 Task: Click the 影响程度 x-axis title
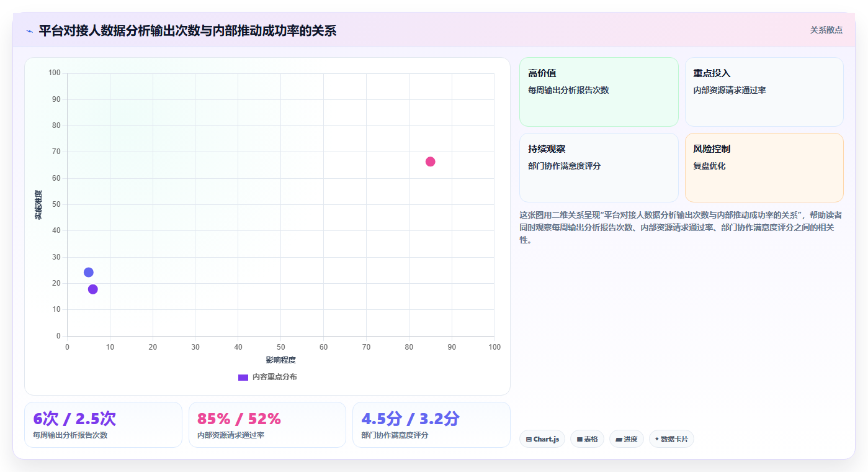coord(281,360)
